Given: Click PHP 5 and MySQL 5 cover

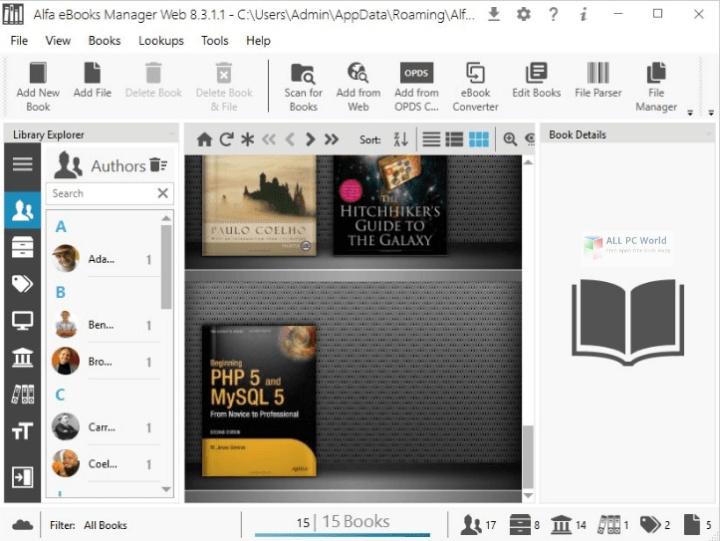Looking at the screenshot, I should [x=259, y=400].
